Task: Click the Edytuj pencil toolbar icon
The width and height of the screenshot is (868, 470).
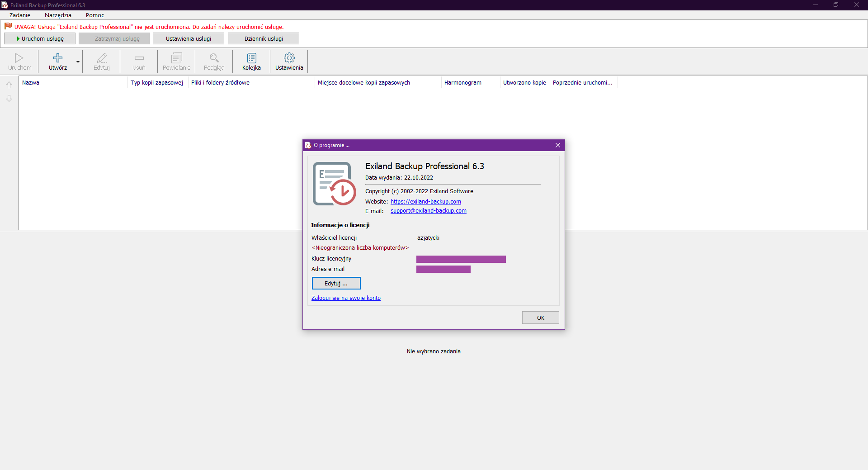Action: click(x=102, y=58)
